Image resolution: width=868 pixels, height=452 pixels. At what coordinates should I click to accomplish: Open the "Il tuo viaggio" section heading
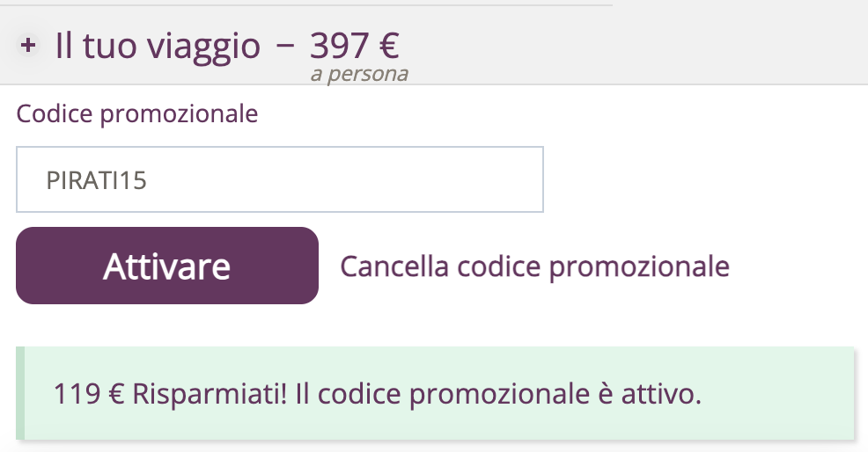[x=158, y=46]
